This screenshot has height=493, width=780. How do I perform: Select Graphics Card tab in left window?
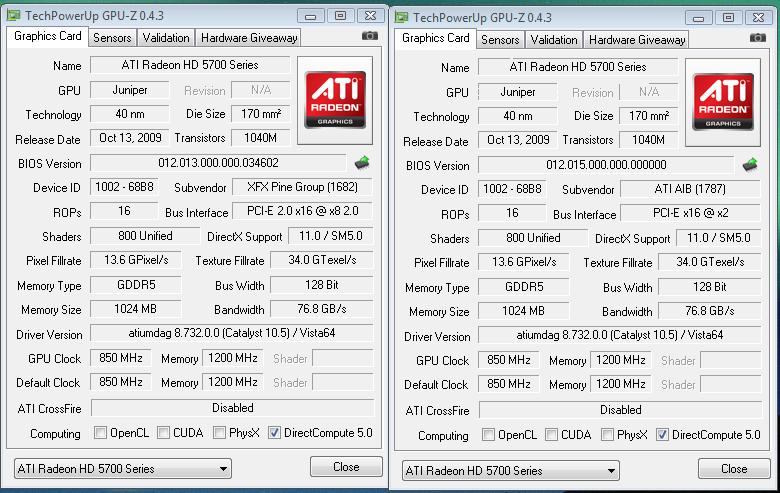coord(48,36)
